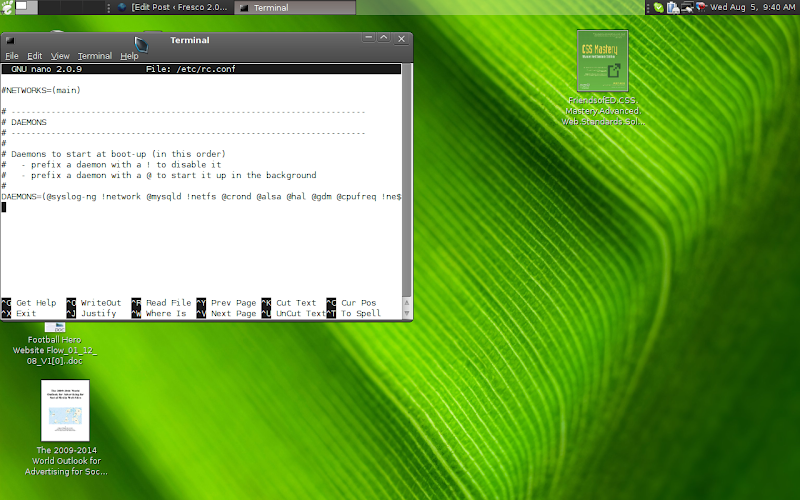The image size is (800, 500).
Task: Click the 'Cut Text' nano shortcut label
Action: [x=296, y=303]
